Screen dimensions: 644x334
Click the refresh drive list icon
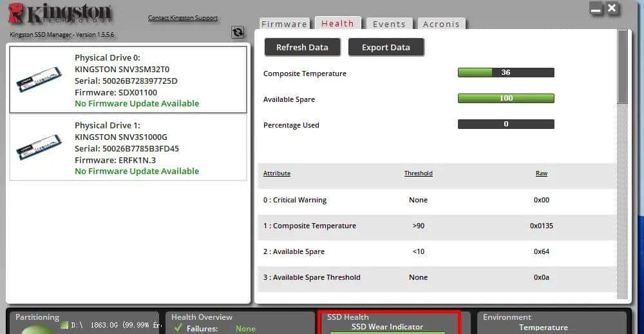click(238, 32)
